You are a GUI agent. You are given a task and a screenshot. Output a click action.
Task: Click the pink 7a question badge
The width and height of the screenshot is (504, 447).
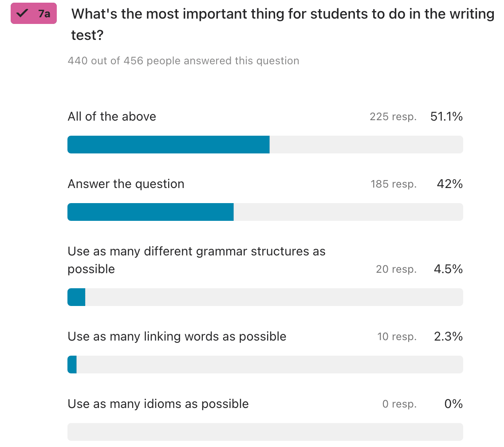pos(34,13)
